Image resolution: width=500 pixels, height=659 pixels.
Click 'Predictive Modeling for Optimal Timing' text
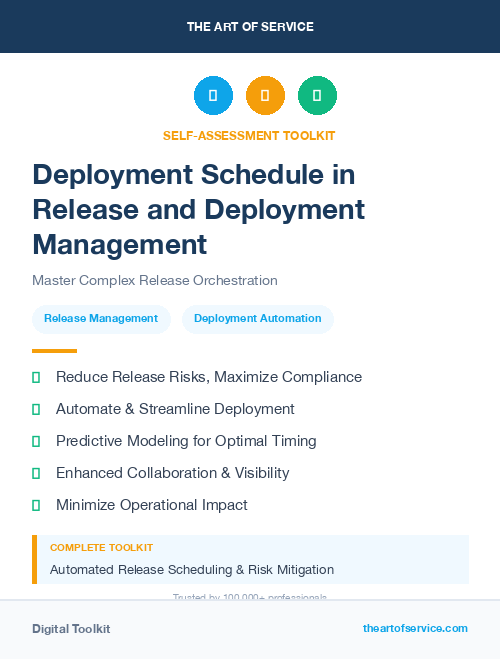(186, 441)
